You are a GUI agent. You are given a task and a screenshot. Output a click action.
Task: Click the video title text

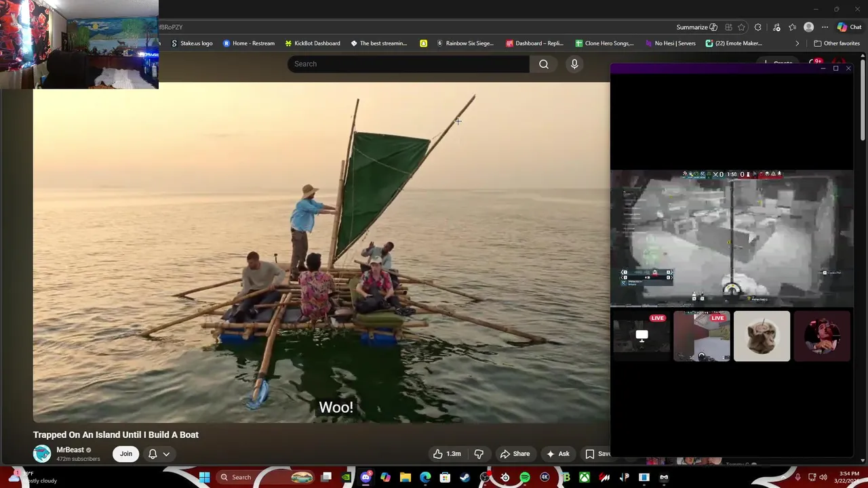pos(116,434)
